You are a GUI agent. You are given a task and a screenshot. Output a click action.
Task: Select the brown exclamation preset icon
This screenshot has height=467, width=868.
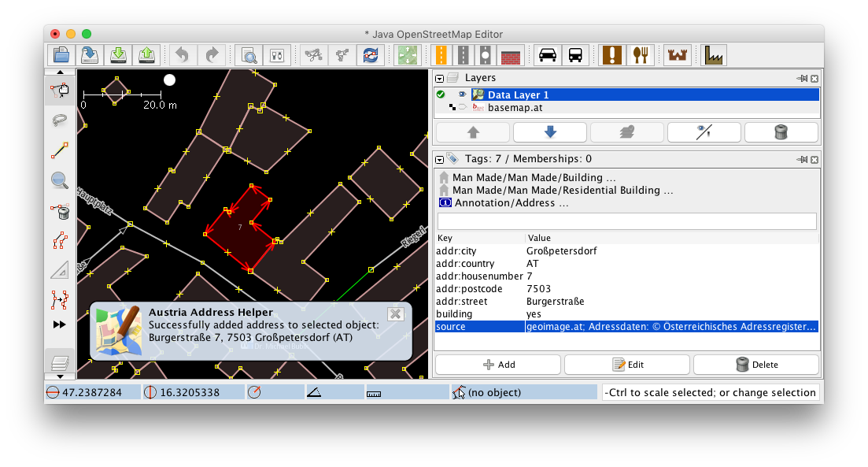612,55
